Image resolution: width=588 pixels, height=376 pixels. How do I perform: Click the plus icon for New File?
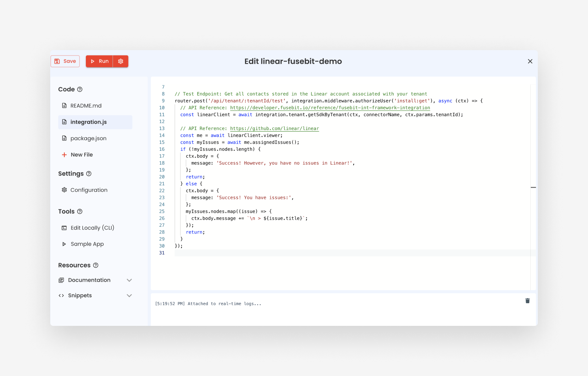pyautogui.click(x=64, y=155)
